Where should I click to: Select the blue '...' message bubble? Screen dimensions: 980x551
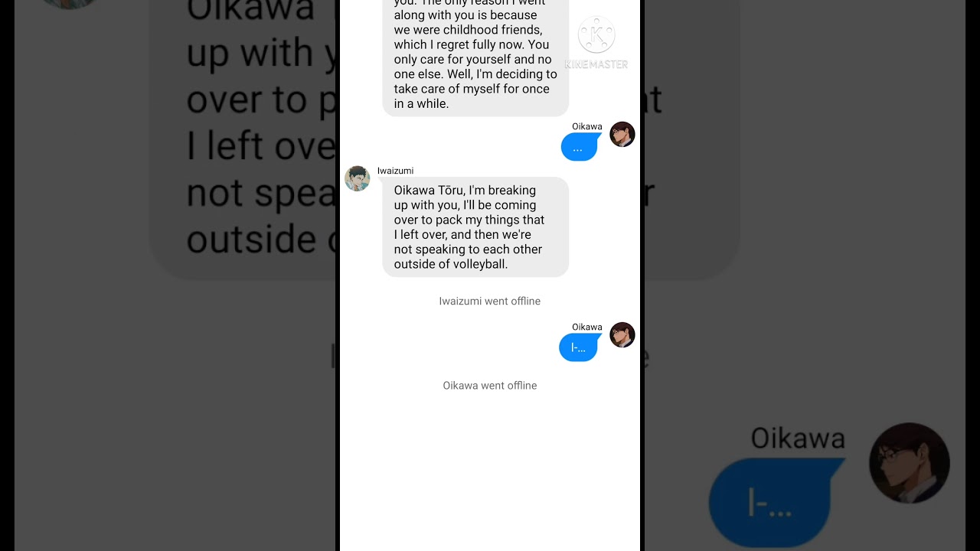point(579,147)
